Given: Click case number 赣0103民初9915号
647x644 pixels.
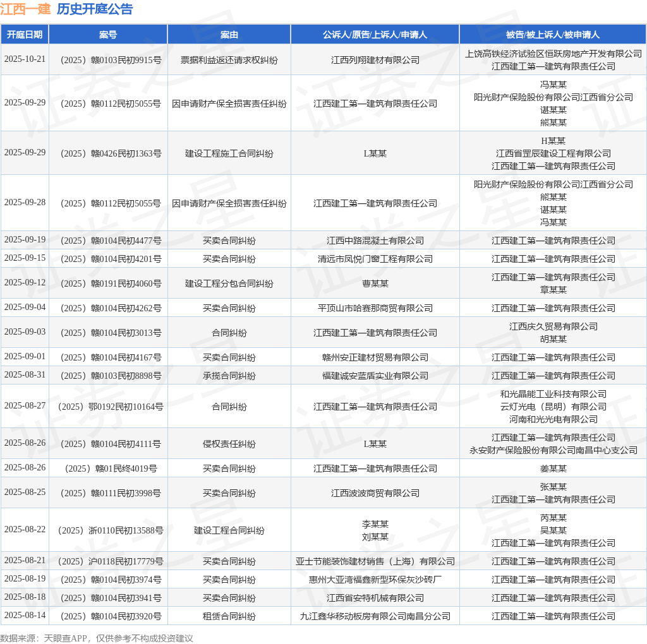Looking at the screenshot, I should tap(111, 60).
